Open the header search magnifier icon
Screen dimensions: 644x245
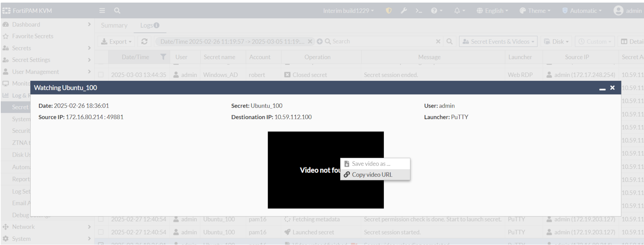(117, 11)
